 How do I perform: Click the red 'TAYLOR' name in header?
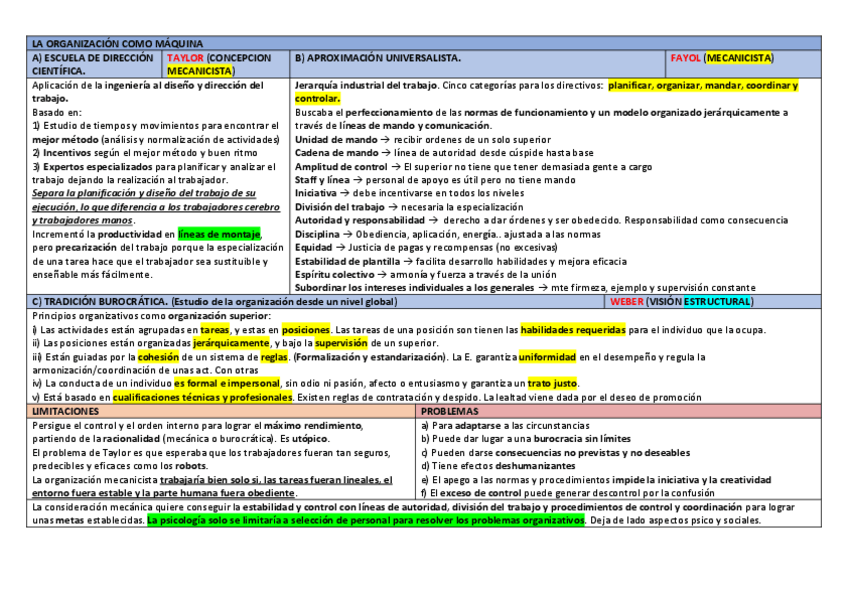click(x=185, y=58)
